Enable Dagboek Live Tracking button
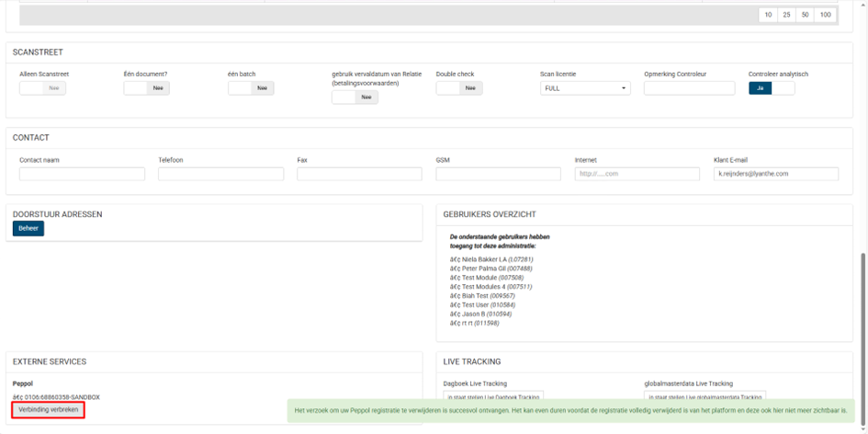Image resolution: width=868 pixels, height=434 pixels. click(x=492, y=397)
